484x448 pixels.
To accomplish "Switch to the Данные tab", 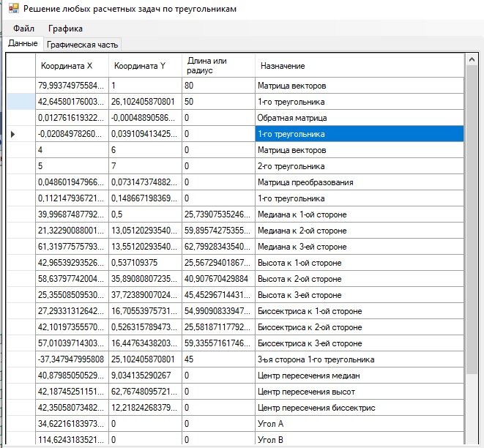I will [x=23, y=43].
